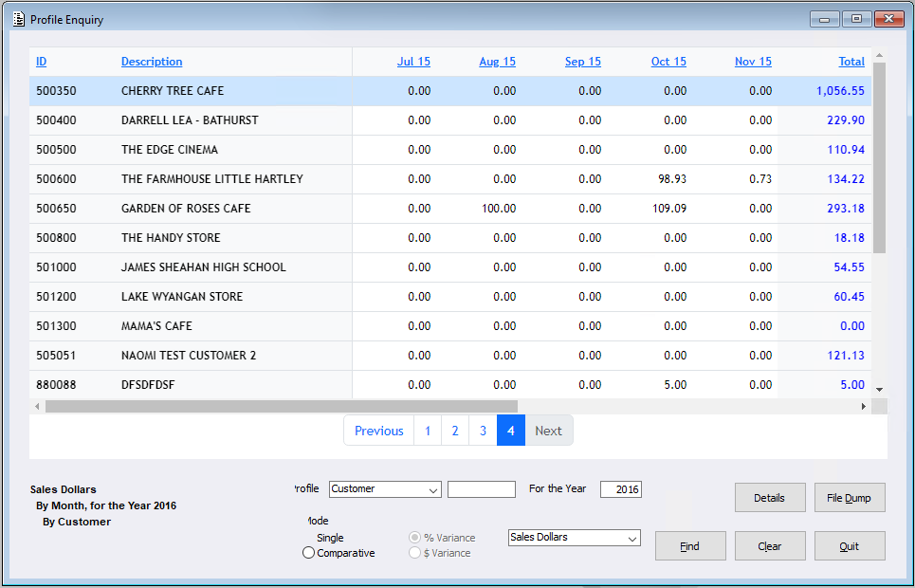This screenshot has height=588, width=915.
Task: Sort by the Oct 15 column
Action: pyautogui.click(x=668, y=62)
